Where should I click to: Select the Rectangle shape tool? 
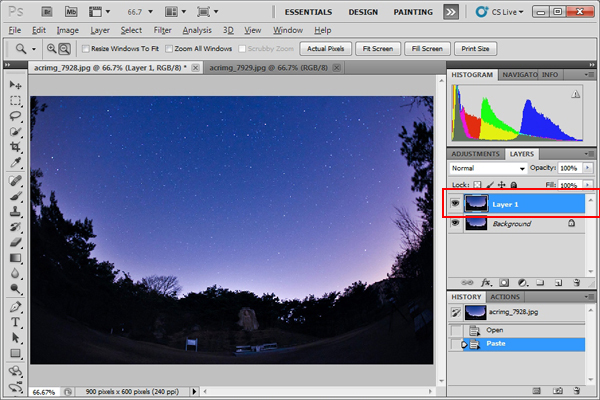[15, 353]
